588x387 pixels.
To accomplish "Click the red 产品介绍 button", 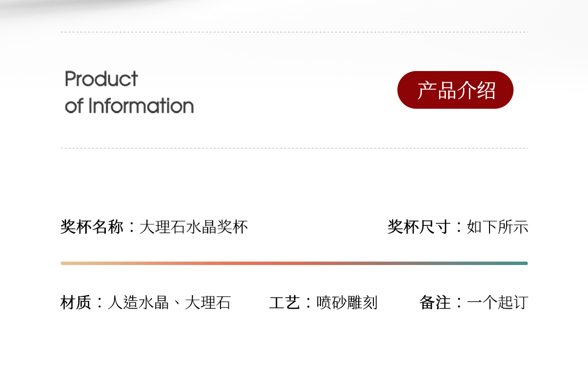I will tap(455, 90).
